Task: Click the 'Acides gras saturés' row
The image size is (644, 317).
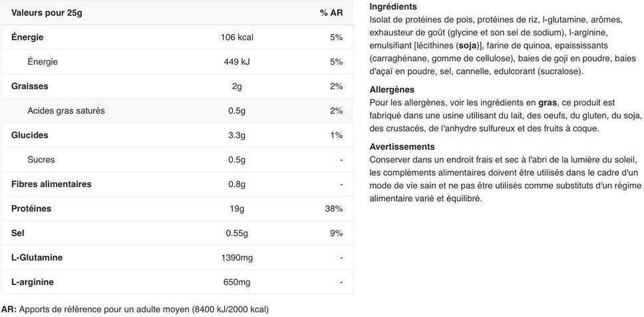Action: [177, 111]
